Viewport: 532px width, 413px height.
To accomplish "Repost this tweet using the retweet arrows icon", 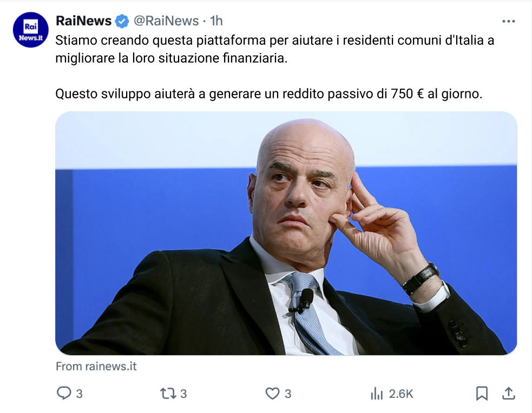I will click(168, 394).
